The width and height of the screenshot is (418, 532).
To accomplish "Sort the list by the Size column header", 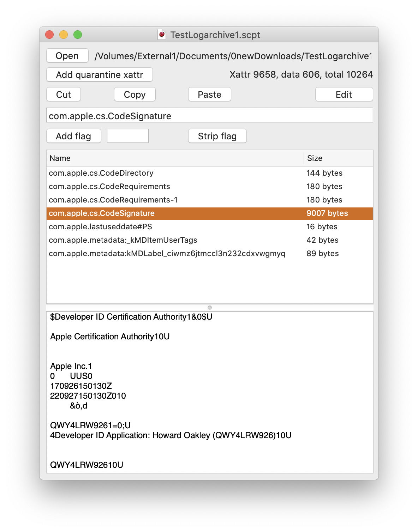I will (314, 158).
